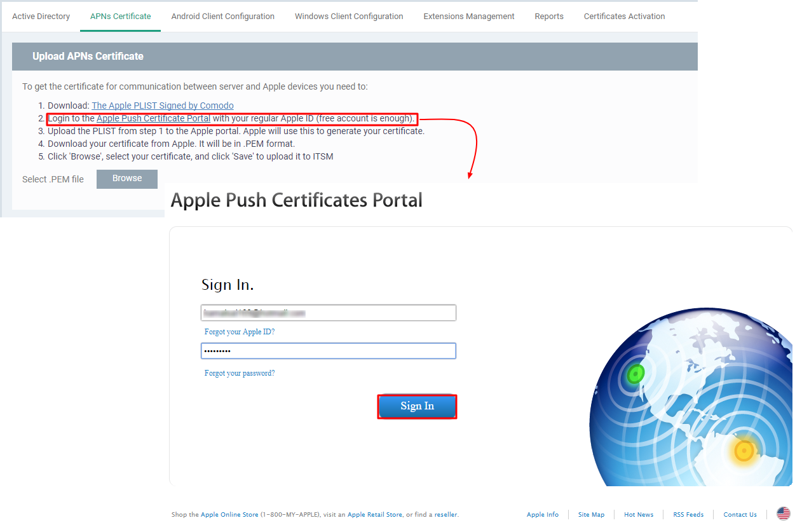Open the Apple Retail Store link
This screenshot has height=532, width=795.
click(x=375, y=515)
